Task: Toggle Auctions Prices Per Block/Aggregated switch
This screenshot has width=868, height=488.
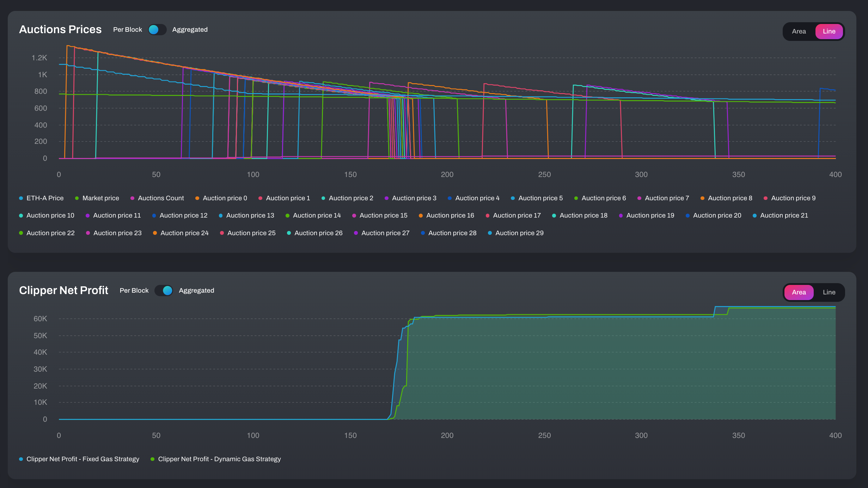Action: (x=157, y=30)
